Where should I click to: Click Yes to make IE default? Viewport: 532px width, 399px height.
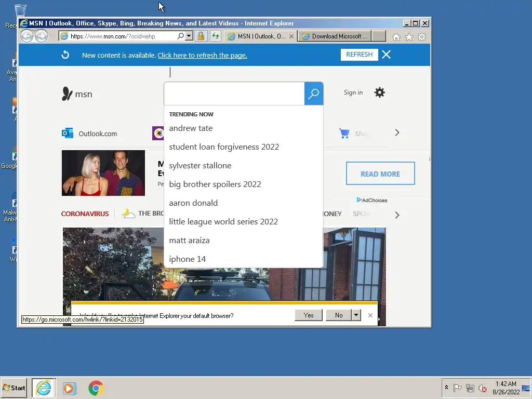click(309, 315)
